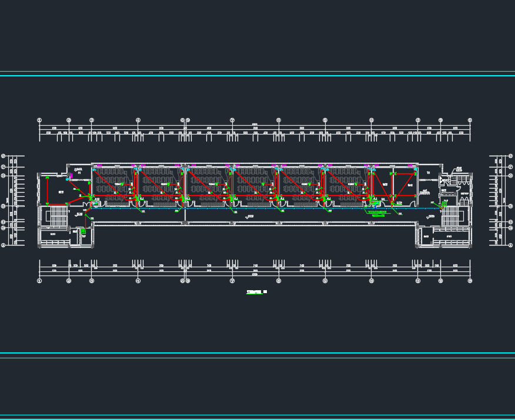Screen dimensions: 515x420
Task: Select the right staircase in the floor plan
Action: [450, 216]
